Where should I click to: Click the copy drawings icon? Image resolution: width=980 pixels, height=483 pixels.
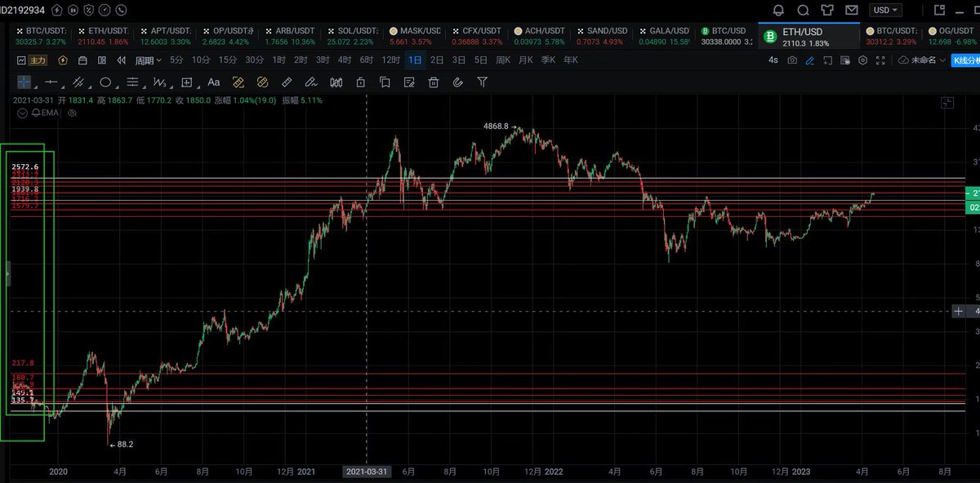click(385, 82)
